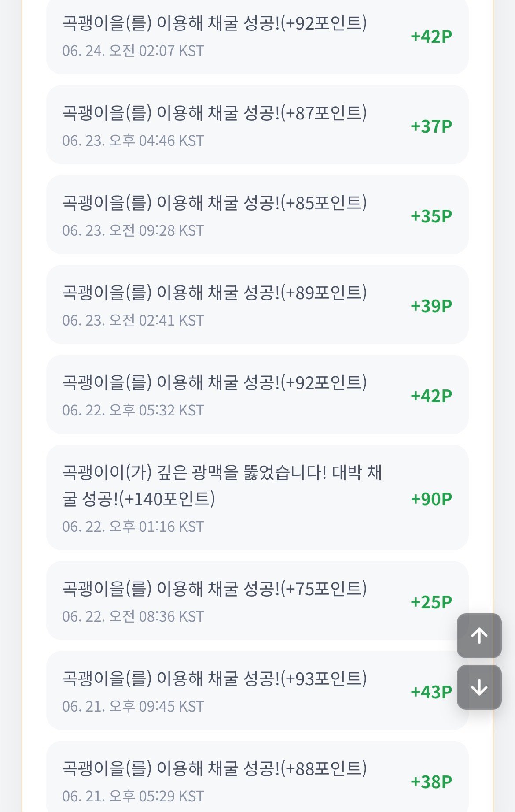Viewport: 515px width, 812px height.
Task: Open the 06. 22. 오후 05:32 record
Action: tap(257, 394)
